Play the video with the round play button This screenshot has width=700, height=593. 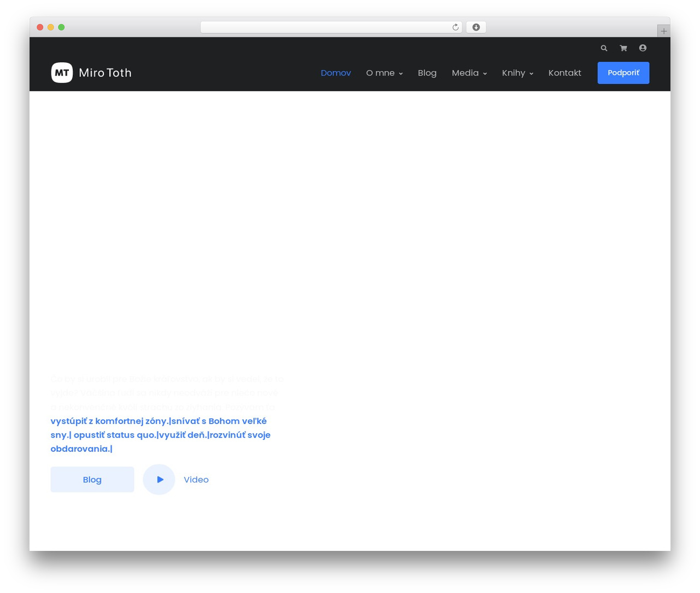coord(159,479)
